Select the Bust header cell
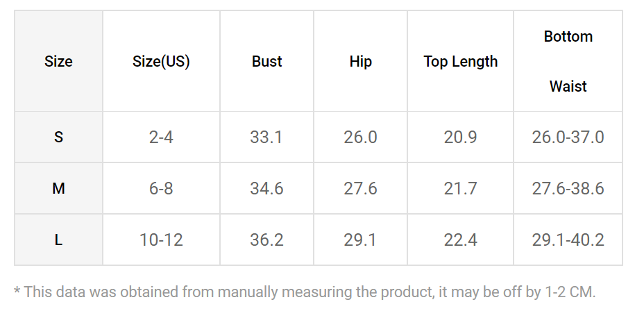This screenshot has height=318, width=644. [266, 61]
